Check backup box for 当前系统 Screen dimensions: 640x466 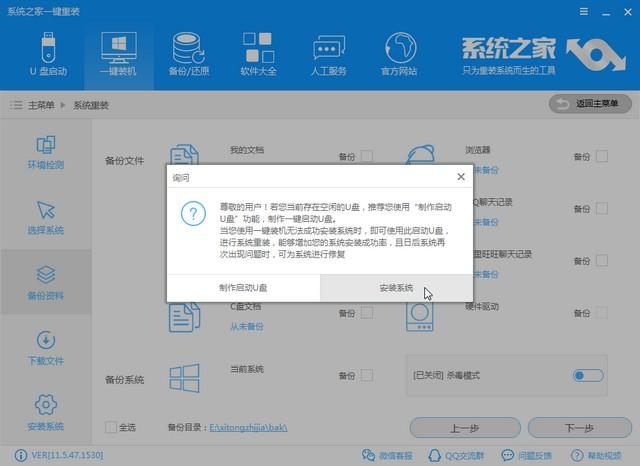pyautogui.click(x=367, y=375)
